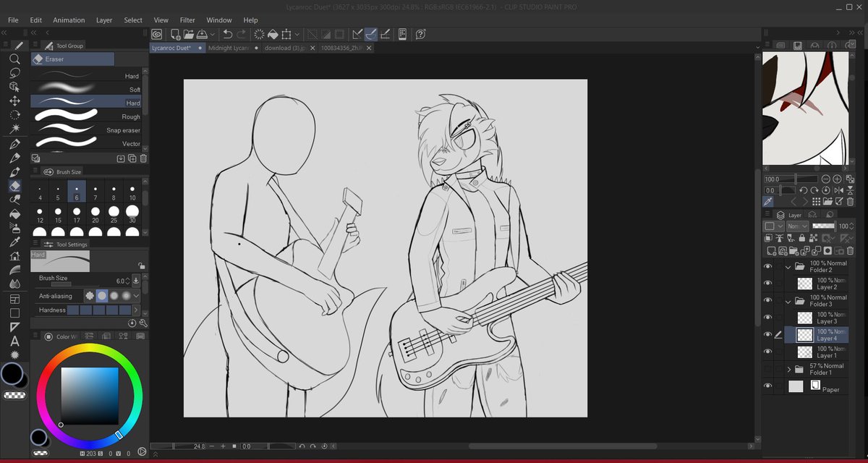The height and width of the screenshot is (463, 868).
Task: Click the zoom out minus in Navigator
Action: coord(826,179)
